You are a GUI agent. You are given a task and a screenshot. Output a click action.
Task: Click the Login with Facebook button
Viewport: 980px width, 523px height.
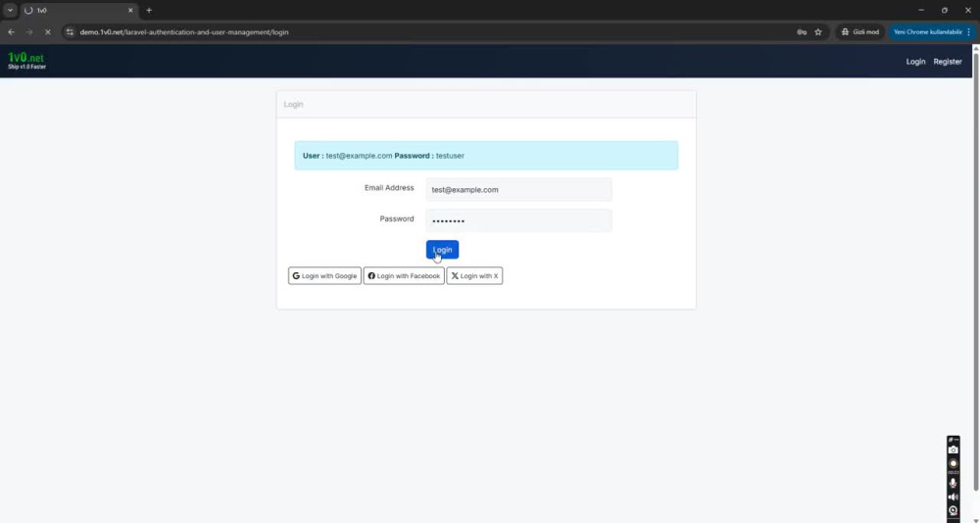coord(404,275)
